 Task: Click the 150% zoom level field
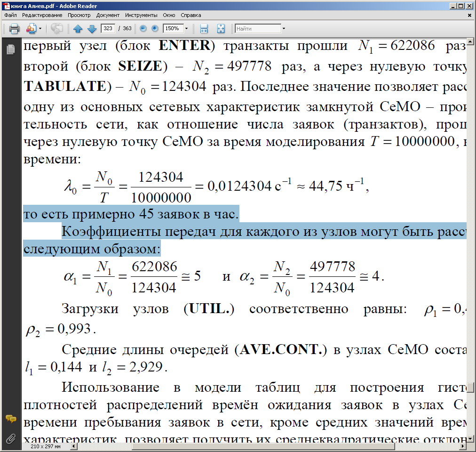[x=173, y=28]
